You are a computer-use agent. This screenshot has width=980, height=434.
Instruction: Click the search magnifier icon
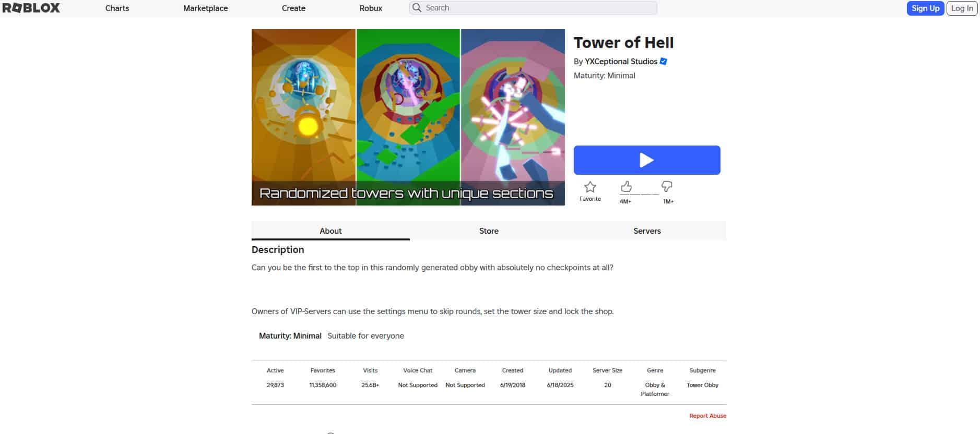tap(417, 8)
